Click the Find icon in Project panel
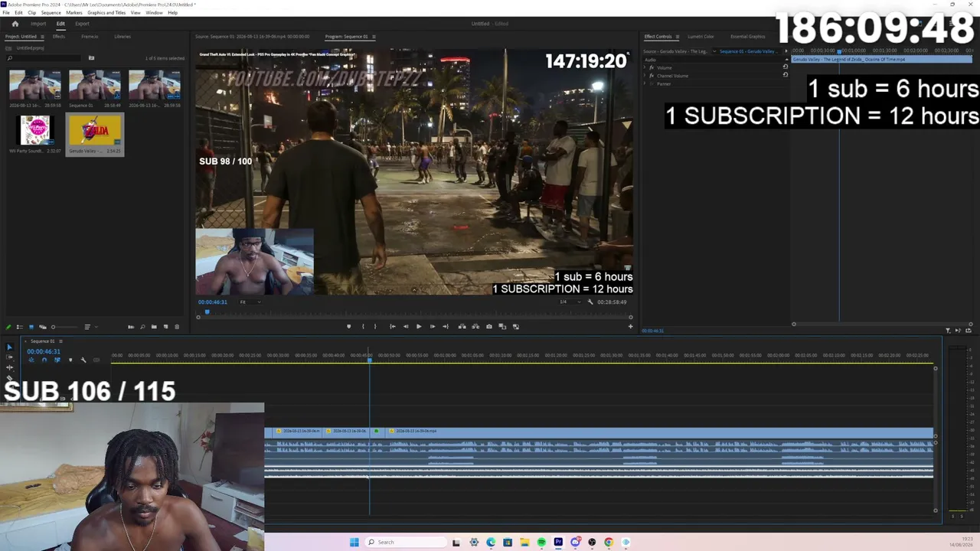The height and width of the screenshot is (551, 980). coord(142,328)
